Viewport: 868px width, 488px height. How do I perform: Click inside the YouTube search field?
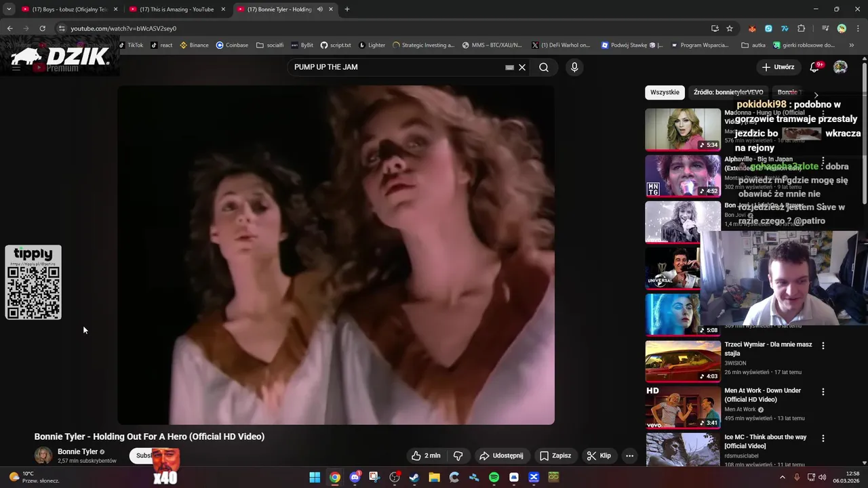(x=397, y=67)
